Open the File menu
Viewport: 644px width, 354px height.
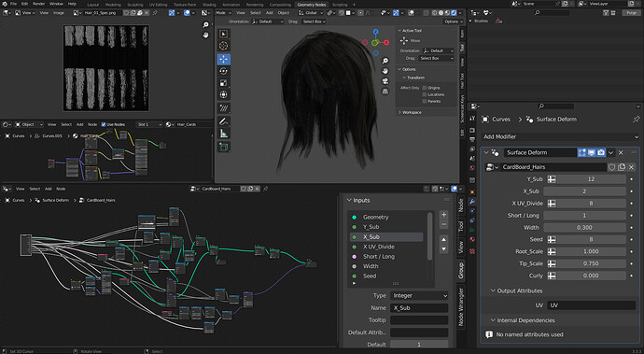pyautogui.click(x=13, y=4)
